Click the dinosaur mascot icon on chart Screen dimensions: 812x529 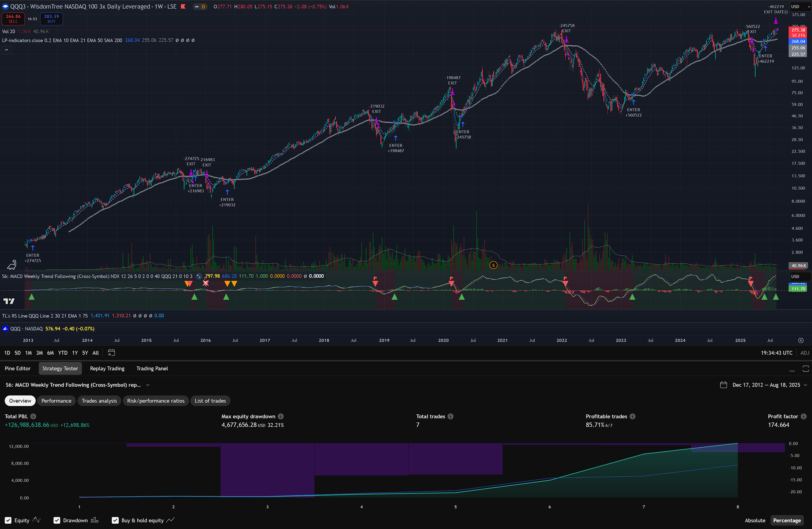point(12,264)
